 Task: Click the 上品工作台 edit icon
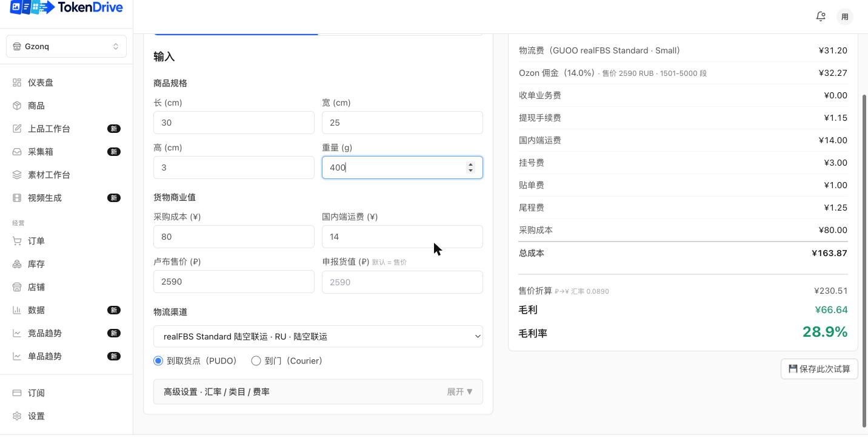(x=17, y=129)
